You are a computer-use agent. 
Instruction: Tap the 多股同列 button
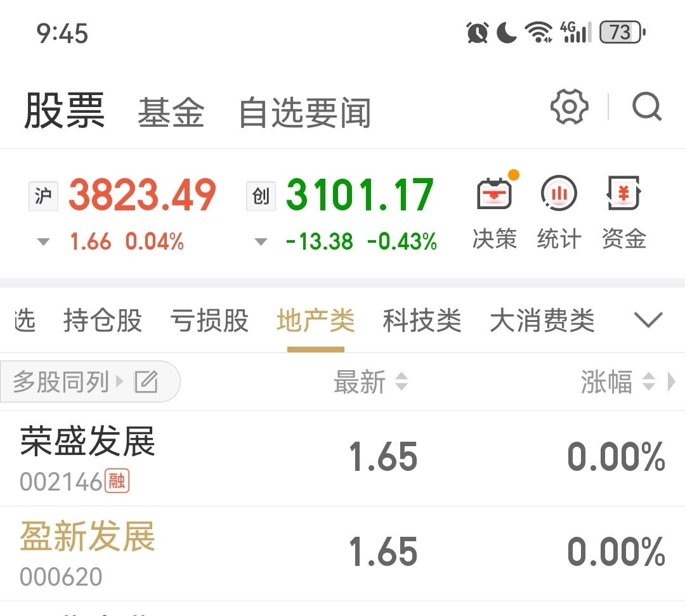click(90, 382)
